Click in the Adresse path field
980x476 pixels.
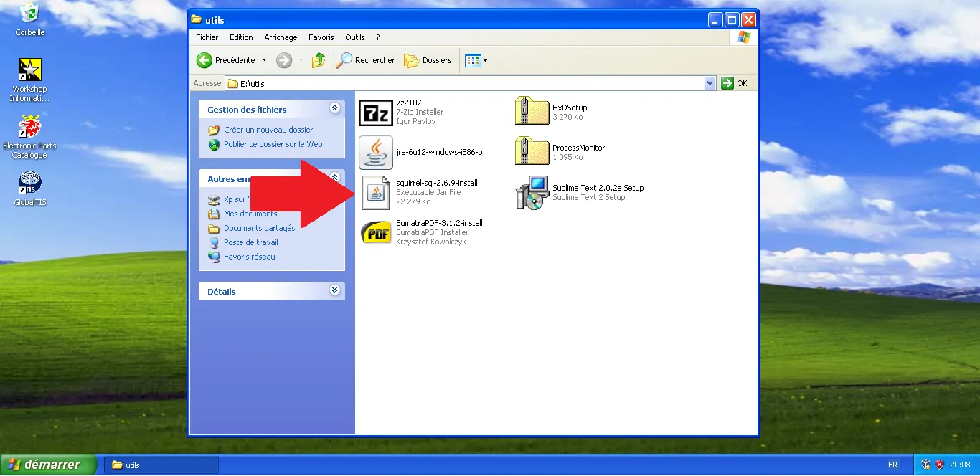coord(466,83)
